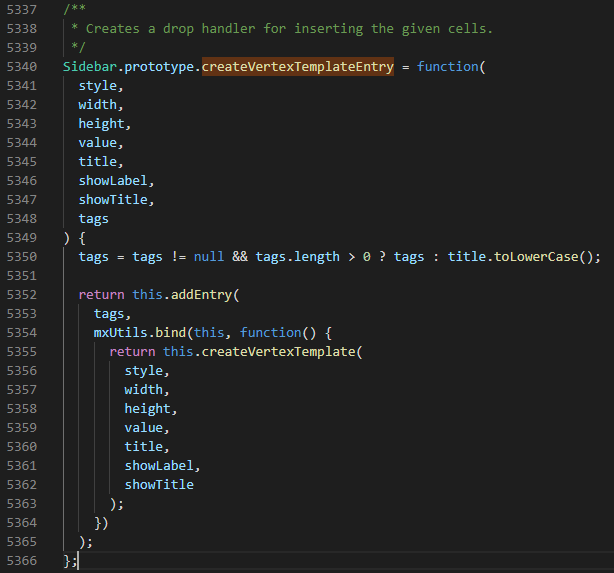Click the width parameter on line 5342
614x573 pixels.
[x=98, y=105]
